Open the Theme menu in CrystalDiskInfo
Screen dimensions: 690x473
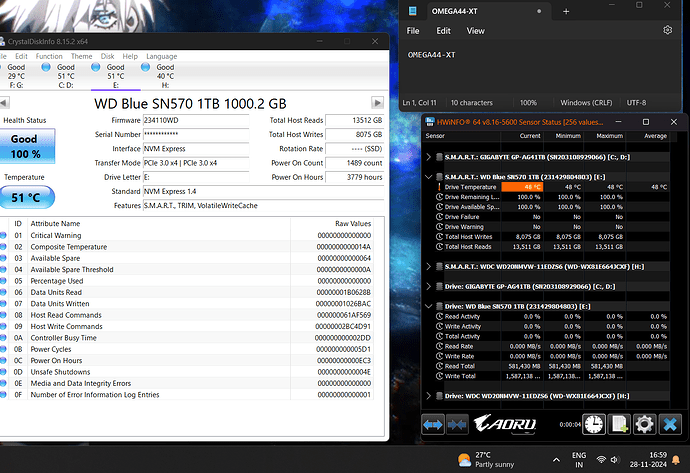click(x=81, y=56)
